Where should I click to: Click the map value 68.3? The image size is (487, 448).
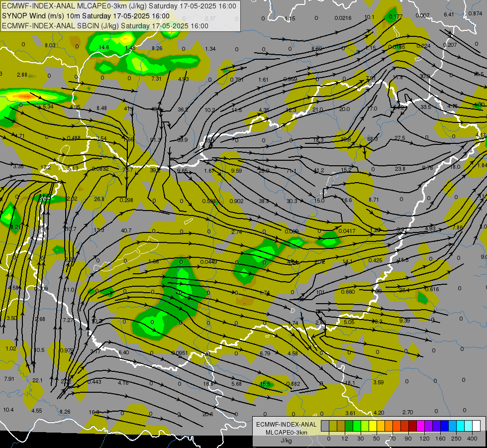[373, 139]
